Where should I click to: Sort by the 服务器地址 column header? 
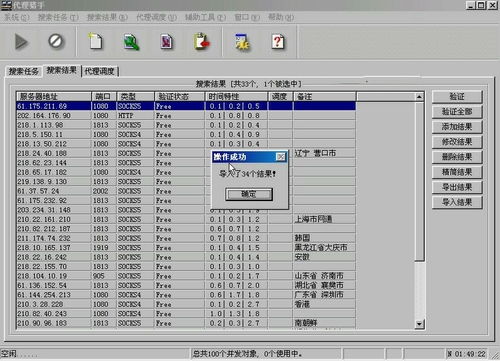(x=54, y=97)
